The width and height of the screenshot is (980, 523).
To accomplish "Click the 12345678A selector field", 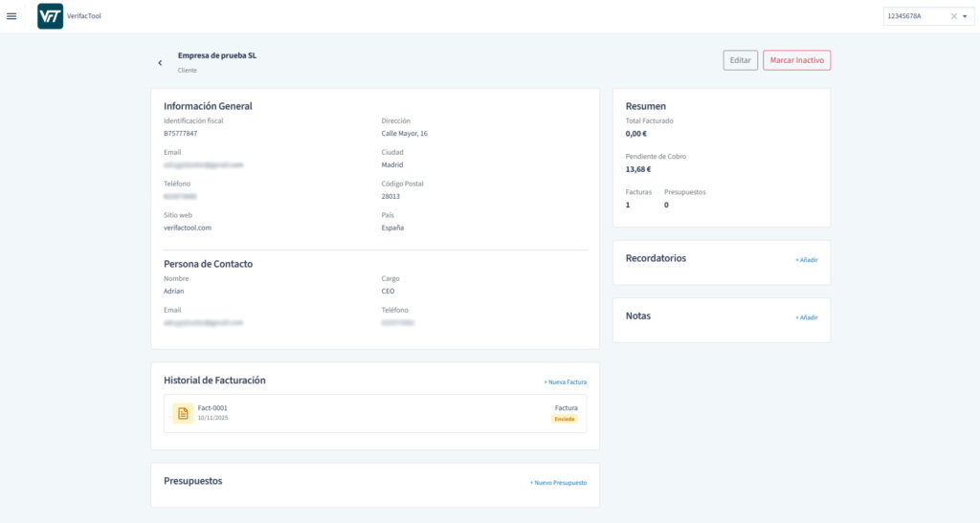I will (916, 16).
